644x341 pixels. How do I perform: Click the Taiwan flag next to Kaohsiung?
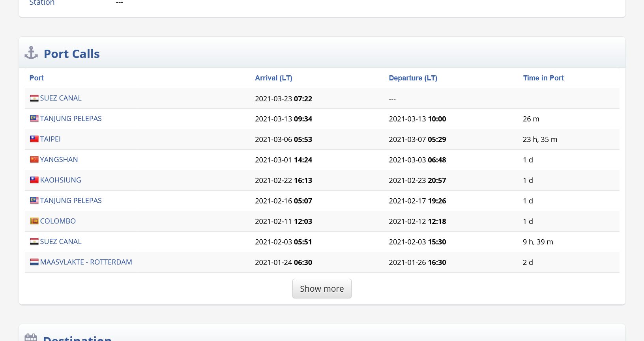point(34,180)
